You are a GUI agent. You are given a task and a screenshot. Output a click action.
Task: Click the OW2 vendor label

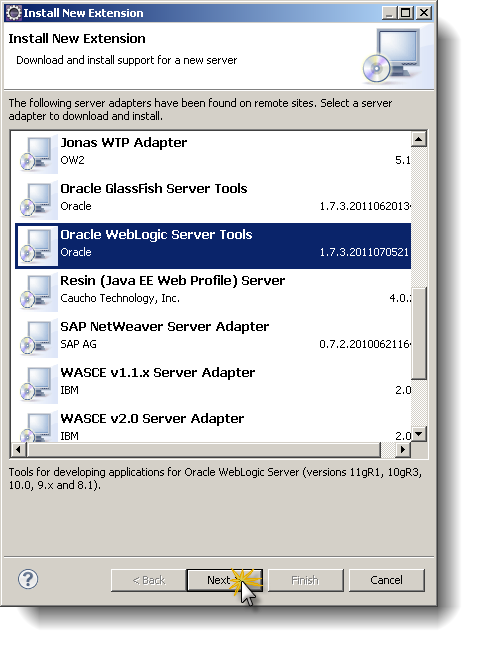72,160
